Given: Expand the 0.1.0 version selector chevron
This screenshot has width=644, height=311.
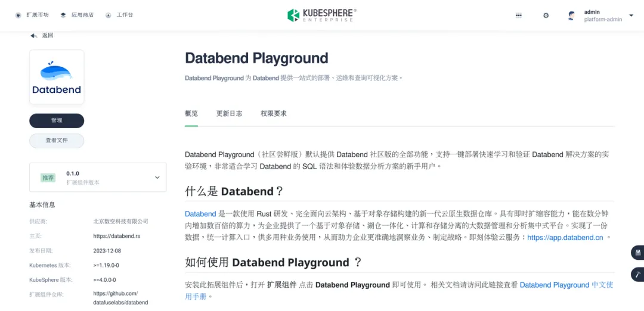Looking at the screenshot, I should click(157, 177).
